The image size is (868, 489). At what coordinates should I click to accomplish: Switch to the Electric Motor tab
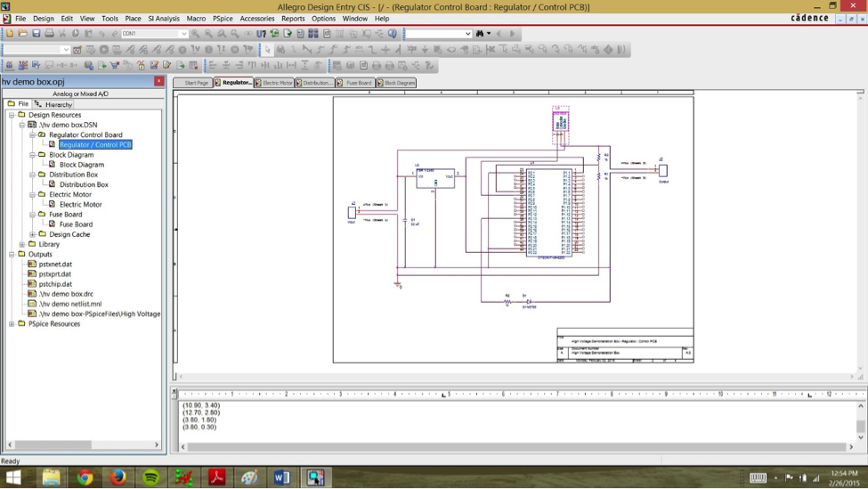click(274, 83)
